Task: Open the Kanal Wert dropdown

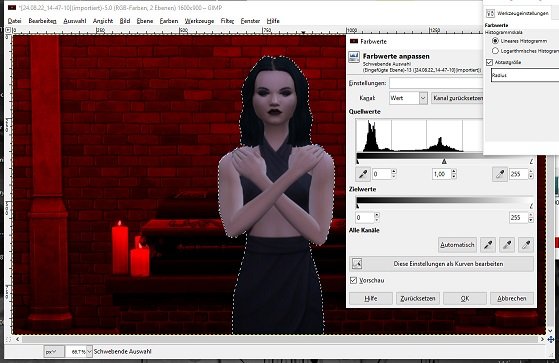Action: coord(408,98)
